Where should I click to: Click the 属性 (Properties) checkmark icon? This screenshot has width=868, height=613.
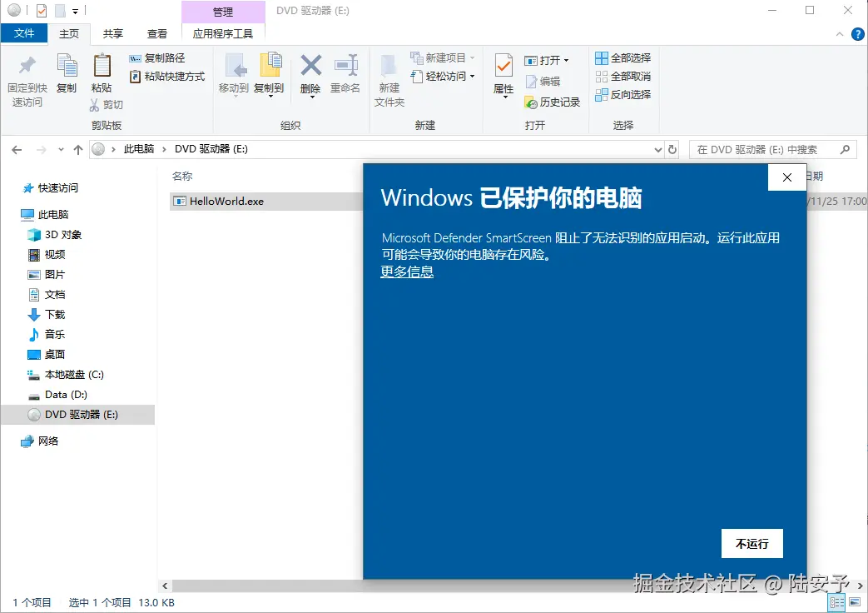[x=503, y=66]
